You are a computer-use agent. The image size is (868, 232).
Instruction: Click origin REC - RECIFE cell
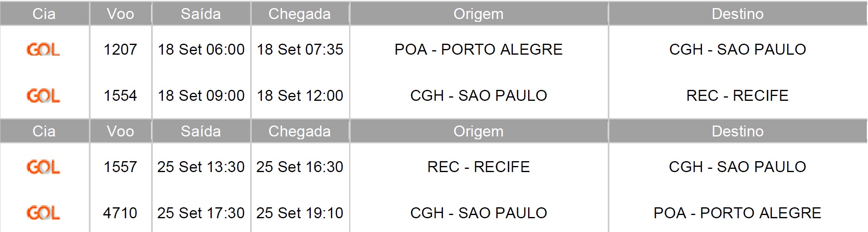tap(479, 167)
